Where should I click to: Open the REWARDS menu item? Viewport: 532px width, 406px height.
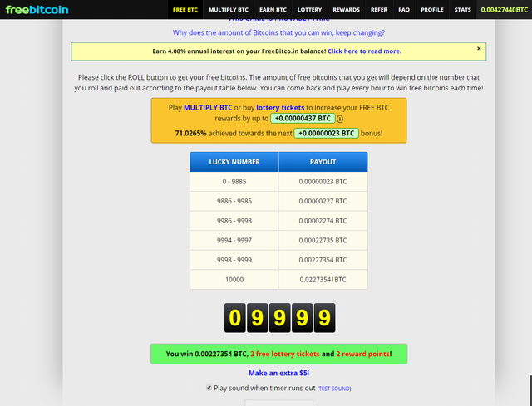(x=346, y=9)
